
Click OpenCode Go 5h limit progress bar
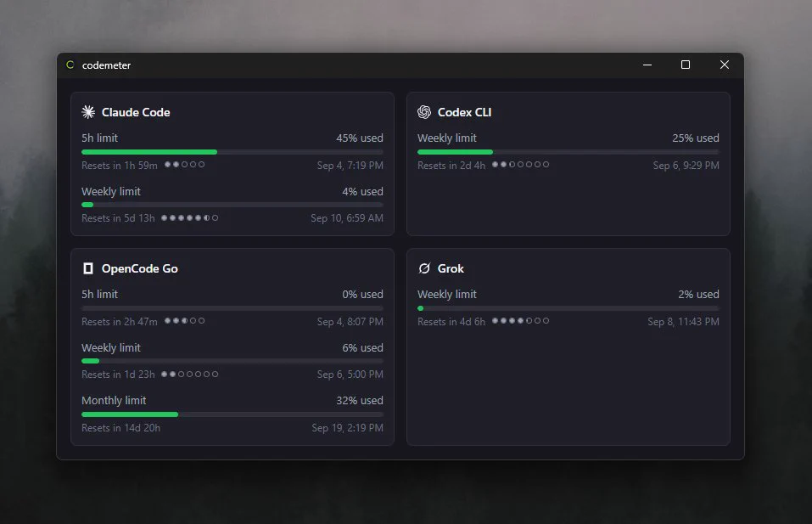click(232, 308)
